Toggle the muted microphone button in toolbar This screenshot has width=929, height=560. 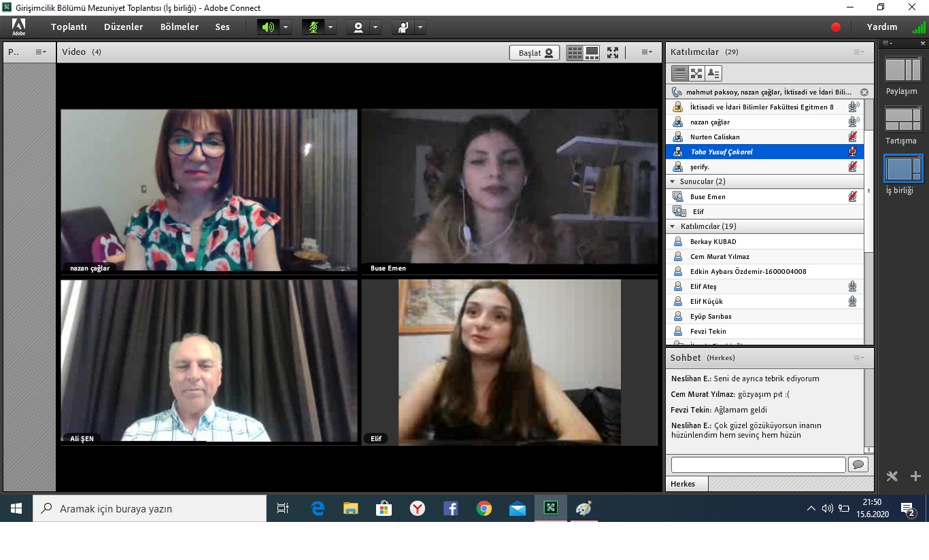[x=313, y=27]
